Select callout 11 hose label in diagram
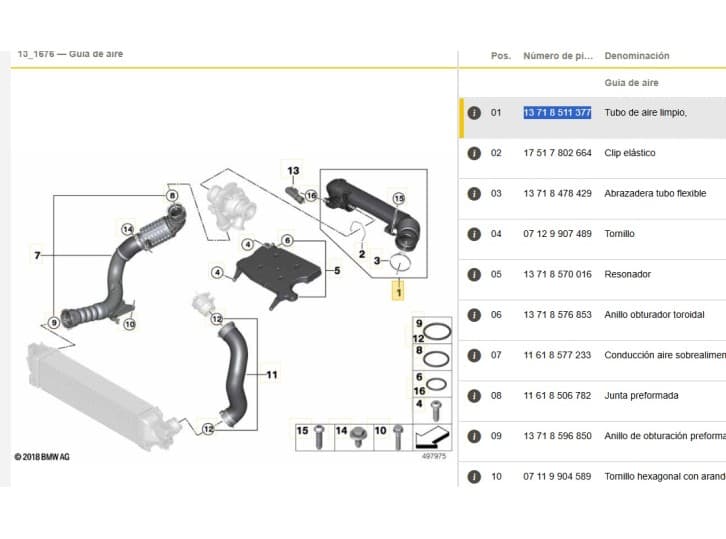 [272, 375]
